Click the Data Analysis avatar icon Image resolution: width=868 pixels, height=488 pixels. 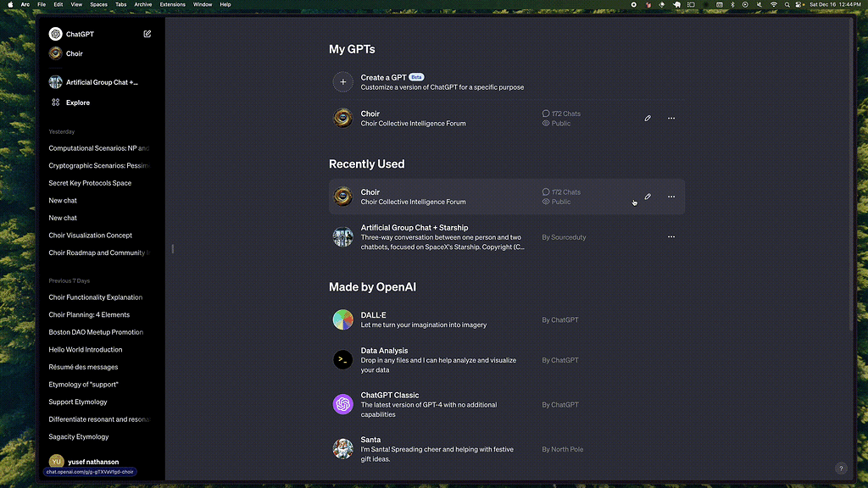pos(342,359)
